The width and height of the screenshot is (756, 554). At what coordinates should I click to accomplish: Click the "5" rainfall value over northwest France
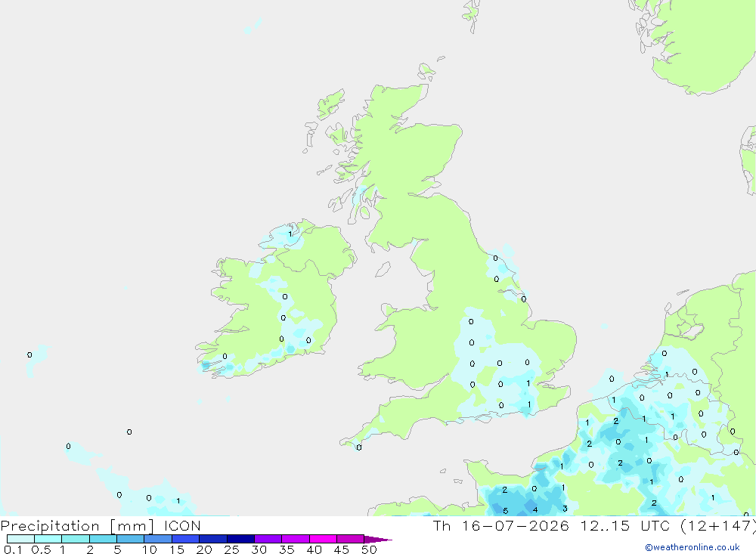coord(505,511)
